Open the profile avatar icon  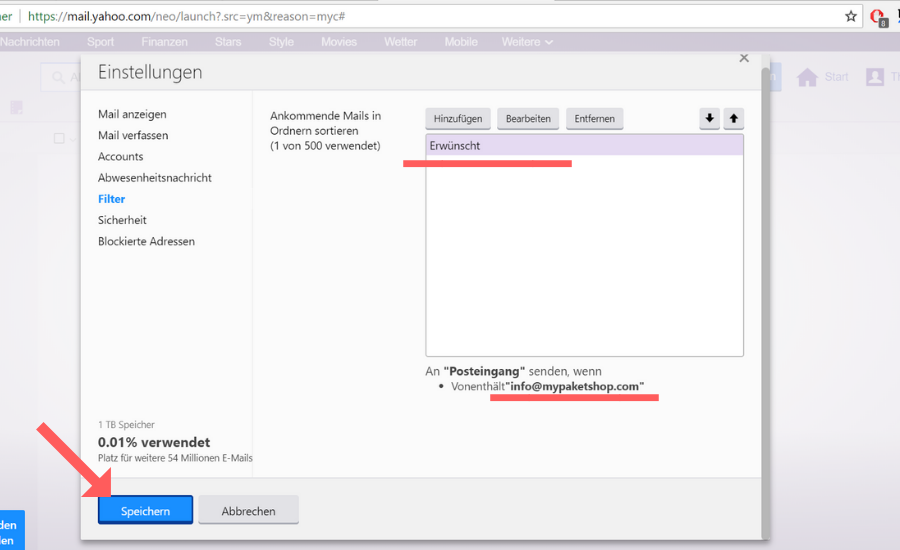point(875,77)
